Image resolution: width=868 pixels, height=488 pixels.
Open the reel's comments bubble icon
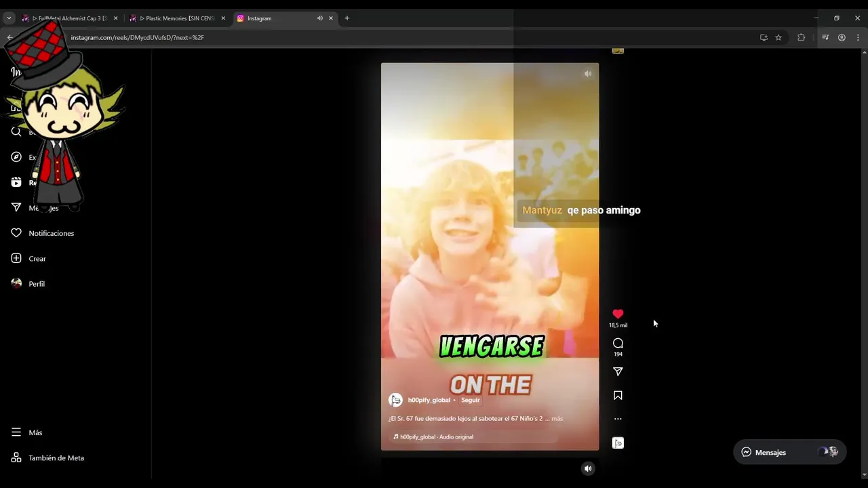point(618,343)
